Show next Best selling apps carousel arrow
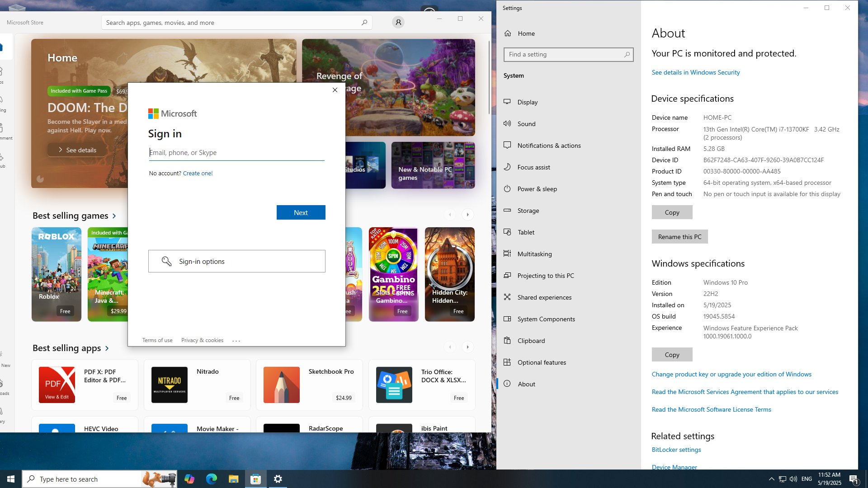 (468, 347)
